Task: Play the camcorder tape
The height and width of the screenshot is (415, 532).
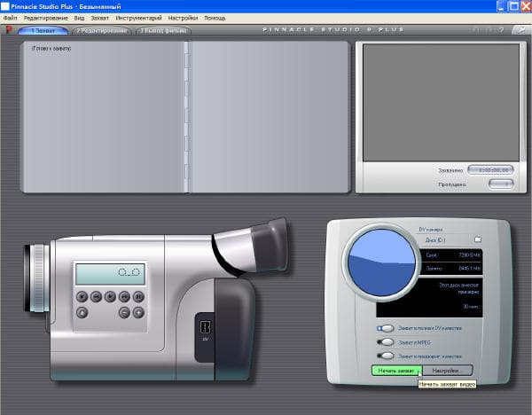Action: tap(110, 296)
